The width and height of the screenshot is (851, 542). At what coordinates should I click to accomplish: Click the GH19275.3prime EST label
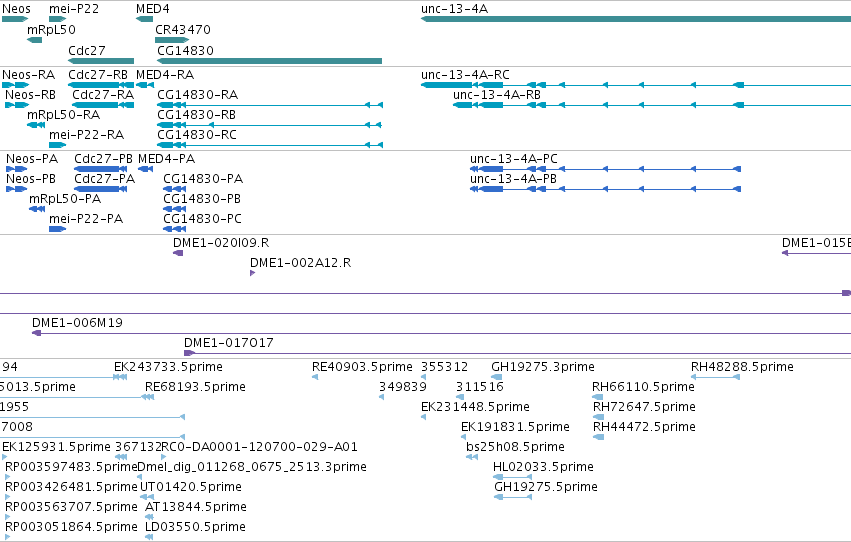(x=543, y=367)
